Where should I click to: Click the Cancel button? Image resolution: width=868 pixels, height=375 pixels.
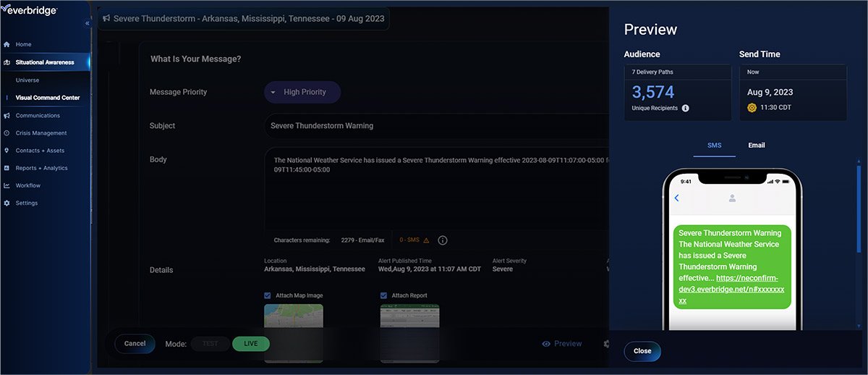pyautogui.click(x=135, y=344)
